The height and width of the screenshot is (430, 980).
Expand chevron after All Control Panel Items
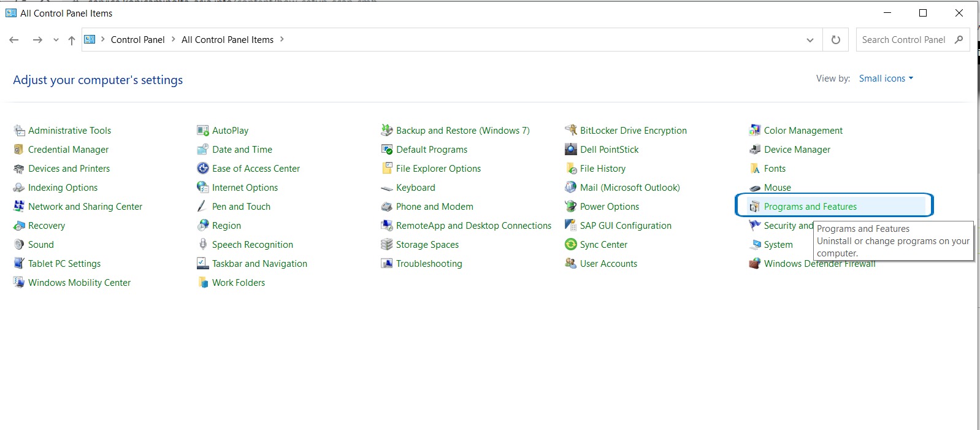click(282, 39)
